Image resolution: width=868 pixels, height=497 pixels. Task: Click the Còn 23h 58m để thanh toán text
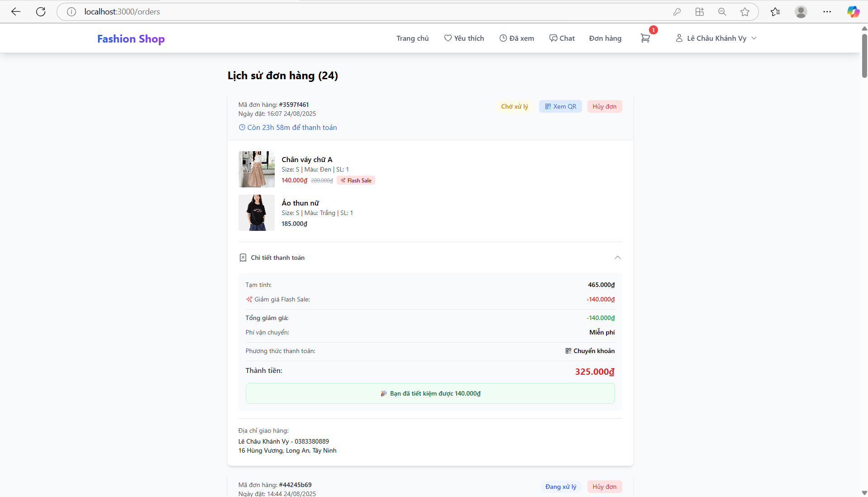292,127
